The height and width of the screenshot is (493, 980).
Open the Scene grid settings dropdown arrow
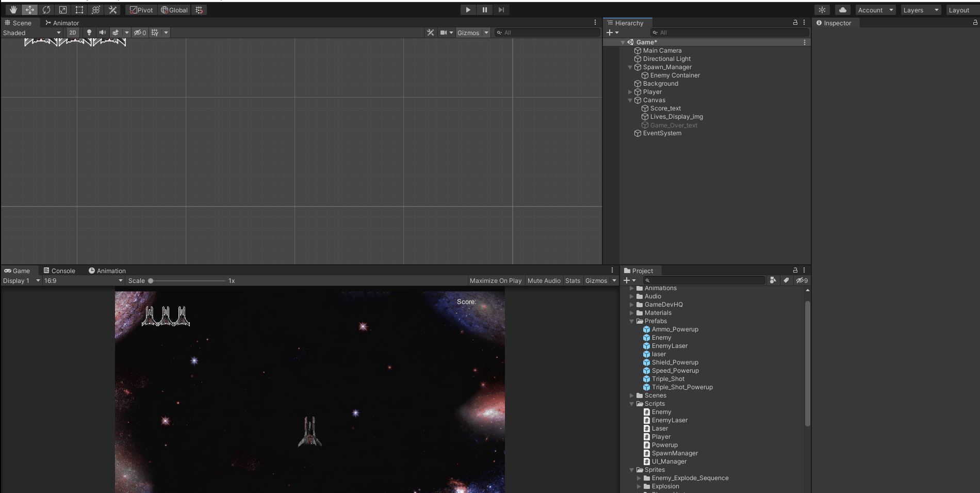click(x=166, y=33)
